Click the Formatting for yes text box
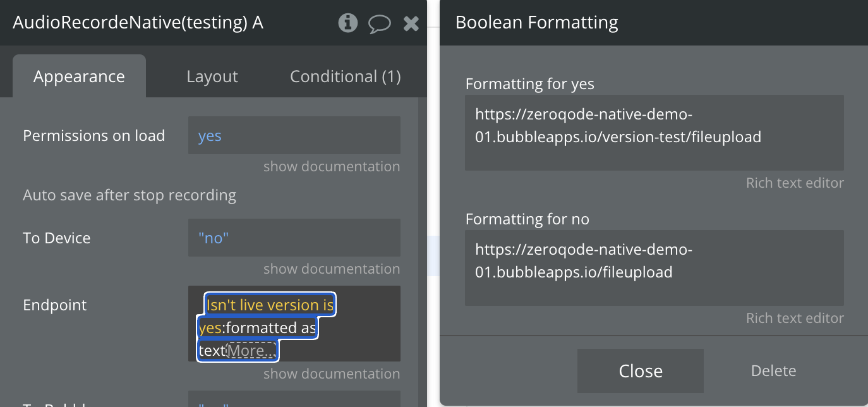 pyautogui.click(x=654, y=132)
